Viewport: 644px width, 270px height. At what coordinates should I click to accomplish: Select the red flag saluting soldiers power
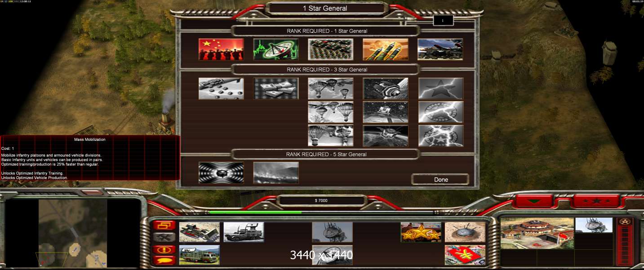point(221,49)
